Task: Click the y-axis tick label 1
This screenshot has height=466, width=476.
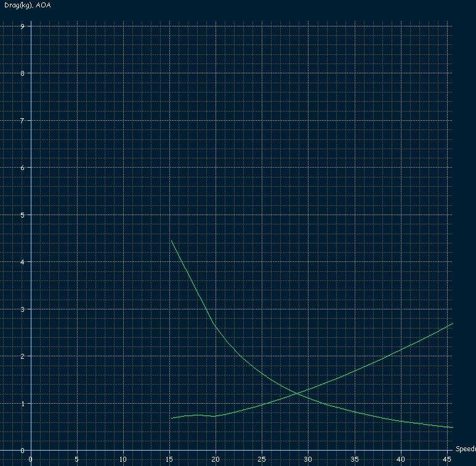Action: (x=22, y=404)
